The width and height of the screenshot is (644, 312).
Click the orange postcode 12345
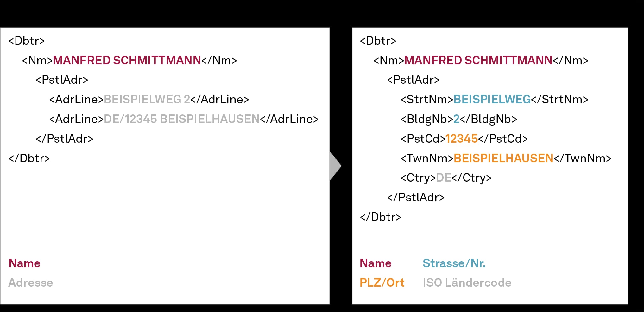coord(462,139)
